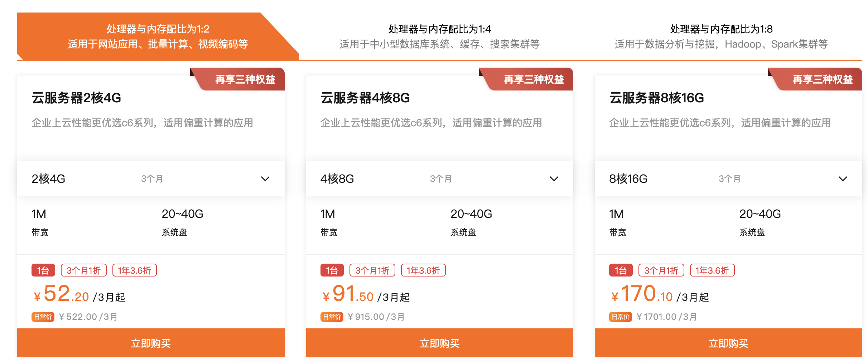The width and height of the screenshot is (868, 362).
Task: Click the 日常价 badge on the 8核16G card
Action: [621, 317]
